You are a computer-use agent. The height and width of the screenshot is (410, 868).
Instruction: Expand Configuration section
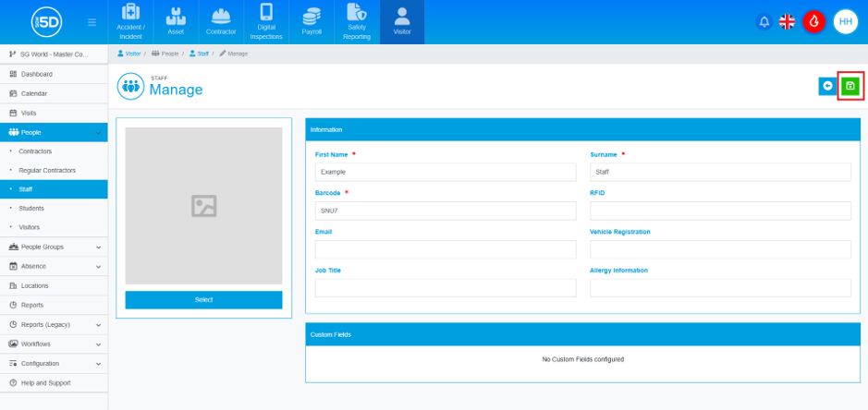[54, 364]
